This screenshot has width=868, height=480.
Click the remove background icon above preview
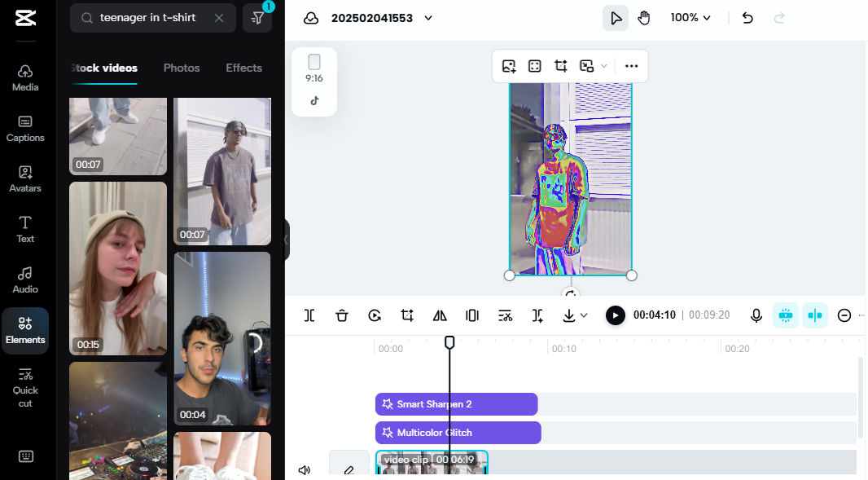(x=586, y=66)
